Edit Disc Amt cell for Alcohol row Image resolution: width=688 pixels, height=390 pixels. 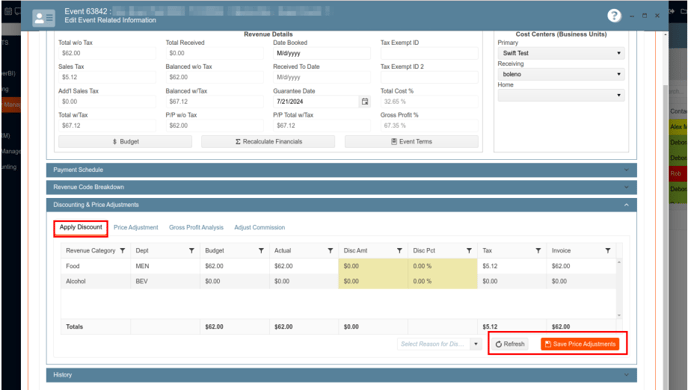click(x=373, y=281)
